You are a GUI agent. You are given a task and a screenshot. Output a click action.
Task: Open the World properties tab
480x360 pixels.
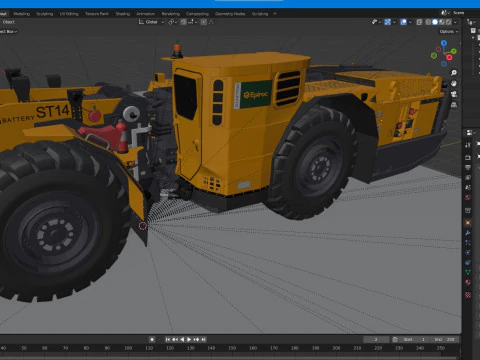coord(468,197)
